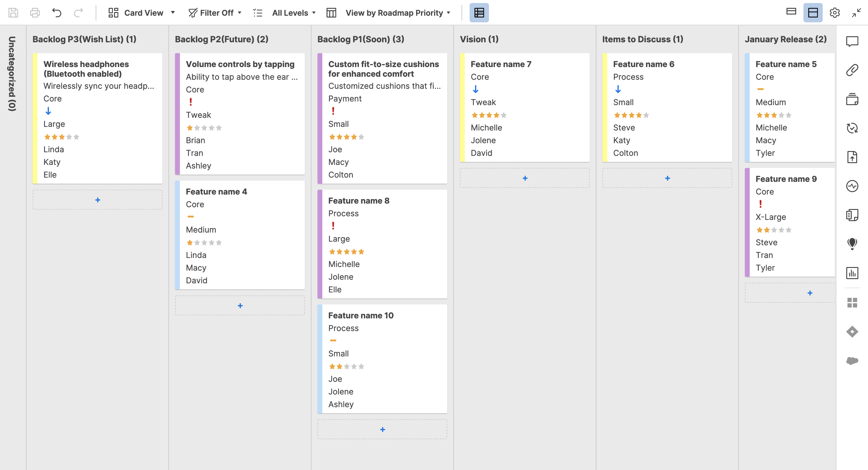Toggle the highlighted table layout button
This screenshot has height=470, width=868.
pyautogui.click(x=479, y=13)
